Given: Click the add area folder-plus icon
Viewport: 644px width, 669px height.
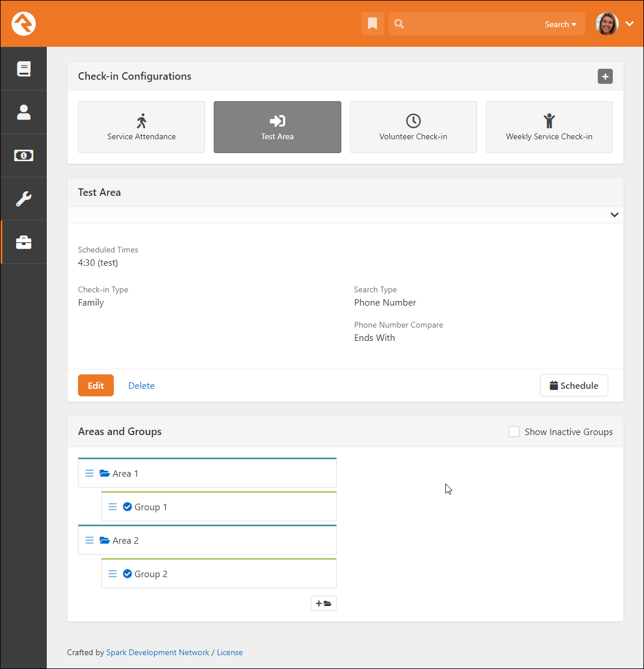Looking at the screenshot, I should [323, 603].
